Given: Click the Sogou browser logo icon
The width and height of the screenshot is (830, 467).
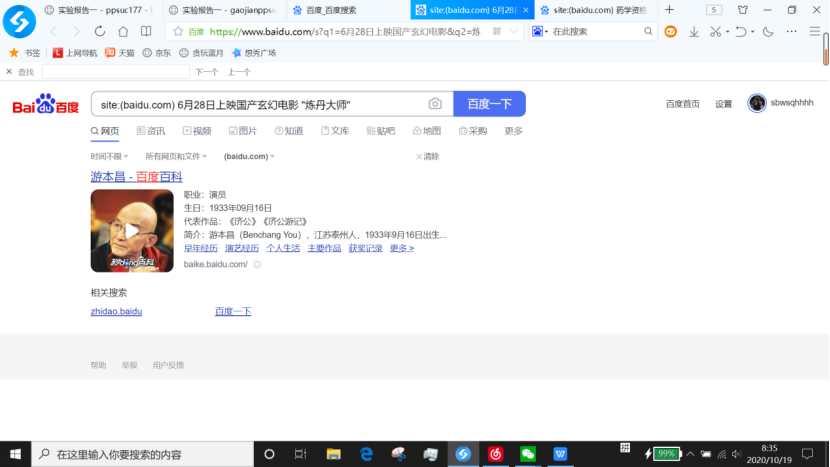Looking at the screenshot, I should pos(19,21).
